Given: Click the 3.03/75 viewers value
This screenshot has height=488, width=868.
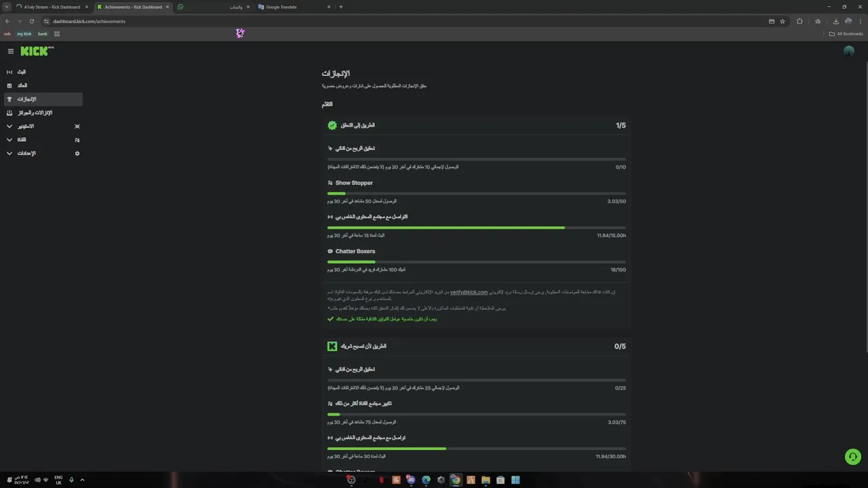Looking at the screenshot, I should pos(616,422).
